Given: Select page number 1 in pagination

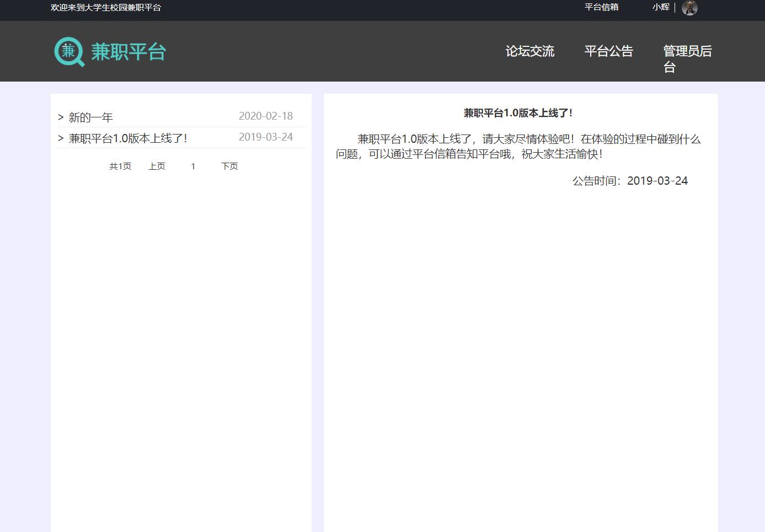Looking at the screenshot, I should pyautogui.click(x=193, y=166).
